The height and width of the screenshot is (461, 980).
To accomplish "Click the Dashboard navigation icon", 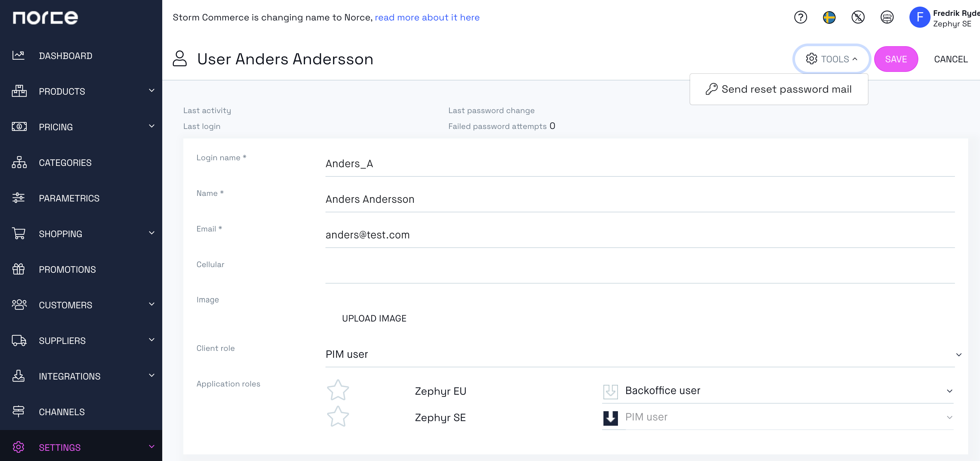I will (x=18, y=55).
